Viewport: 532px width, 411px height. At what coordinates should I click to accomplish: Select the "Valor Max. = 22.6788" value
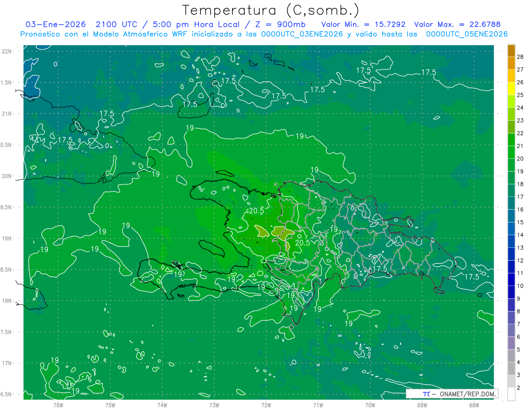tap(457, 24)
